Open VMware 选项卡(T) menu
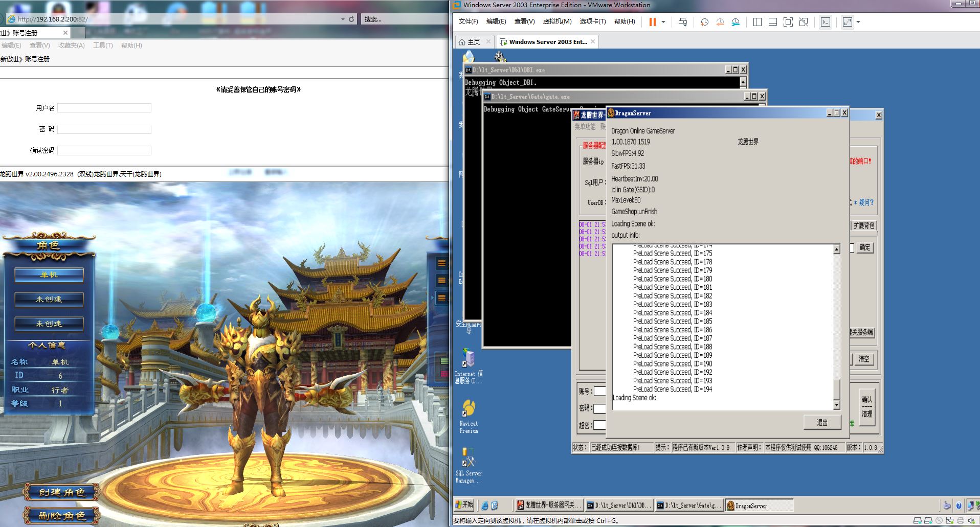This screenshot has width=980, height=527. pyautogui.click(x=592, y=21)
